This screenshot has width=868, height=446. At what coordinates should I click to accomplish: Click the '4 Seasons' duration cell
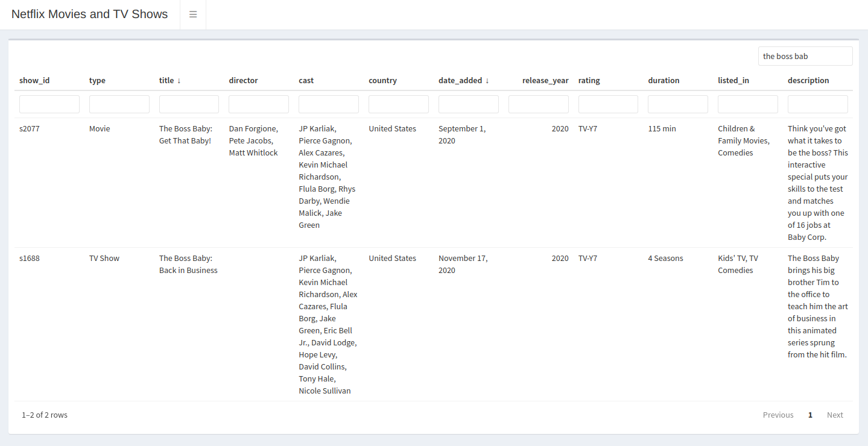665,258
